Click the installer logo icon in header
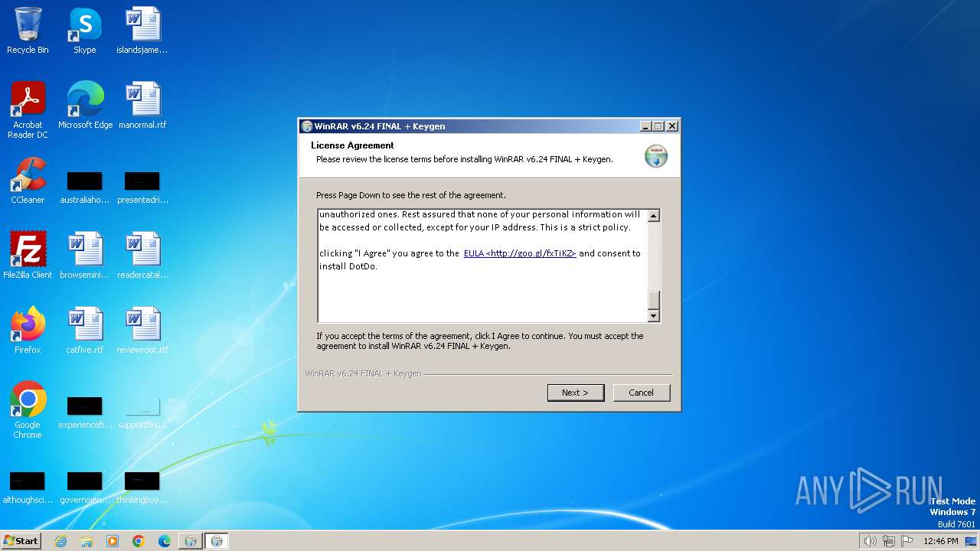Viewport: 980px width, 551px height. pyautogui.click(x=655, y=155)
